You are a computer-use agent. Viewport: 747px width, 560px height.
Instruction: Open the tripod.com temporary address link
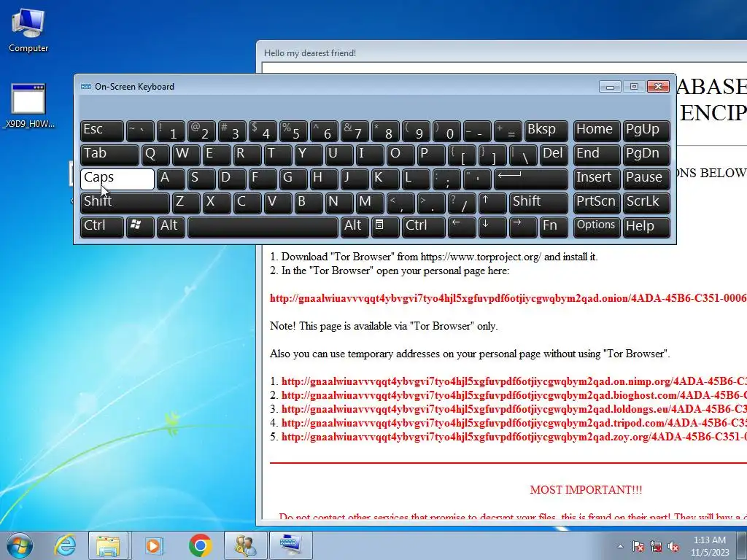514,423
